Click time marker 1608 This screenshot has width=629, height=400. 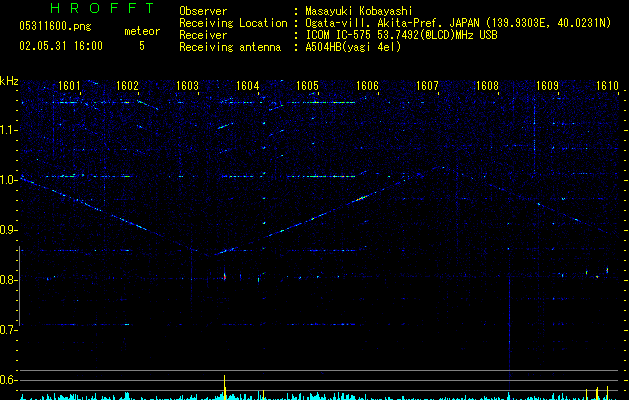[487, 86]
